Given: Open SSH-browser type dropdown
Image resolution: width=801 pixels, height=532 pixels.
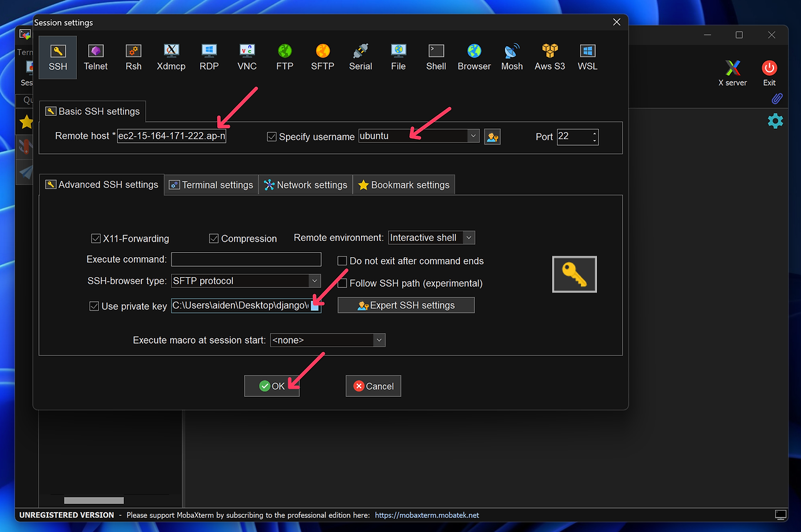Looking at the screenshot, I should coord(315,281).
